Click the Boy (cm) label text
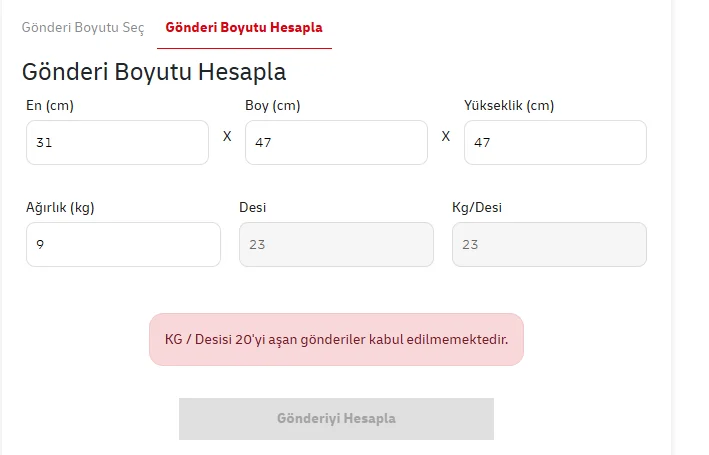The image size is (709, 455). (273, 105)
